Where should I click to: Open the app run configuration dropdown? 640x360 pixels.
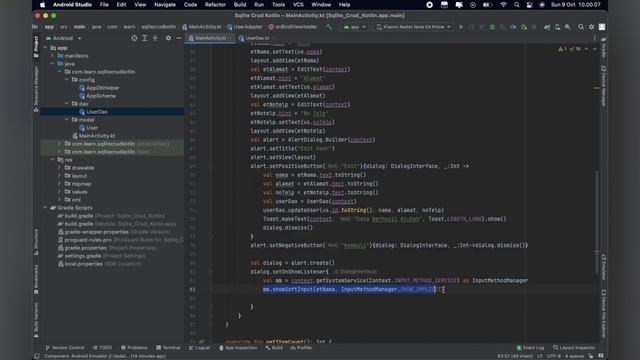pos(355,27)
